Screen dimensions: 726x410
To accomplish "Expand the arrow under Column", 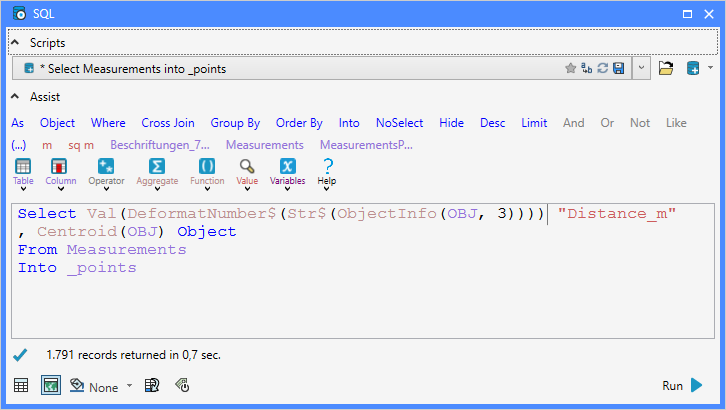I will pyautogui.click(x=61, y=189).
